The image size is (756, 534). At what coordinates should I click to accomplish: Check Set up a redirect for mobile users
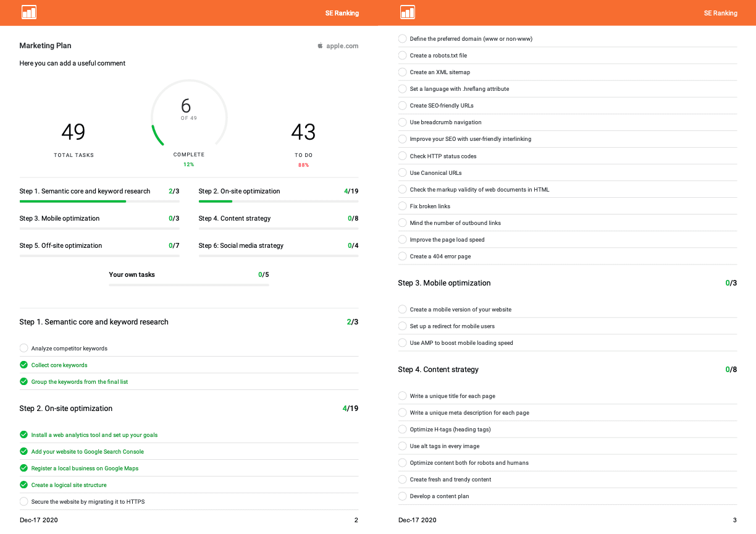403,326
